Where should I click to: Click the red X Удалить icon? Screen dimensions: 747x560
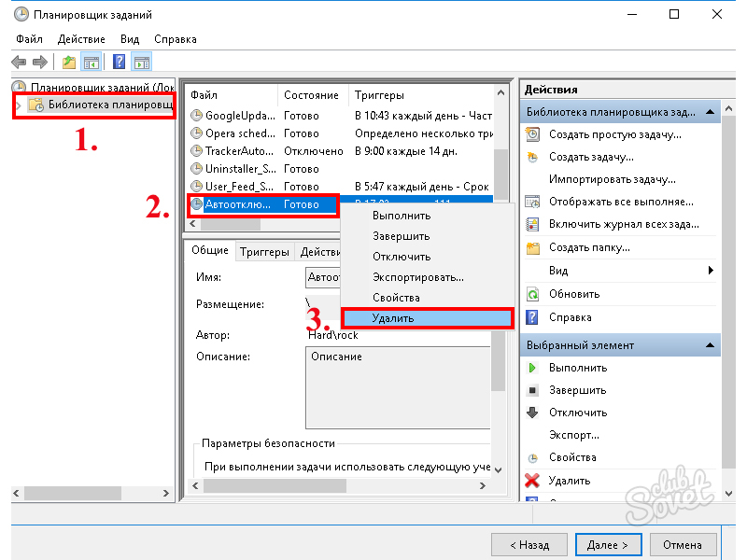533,481
